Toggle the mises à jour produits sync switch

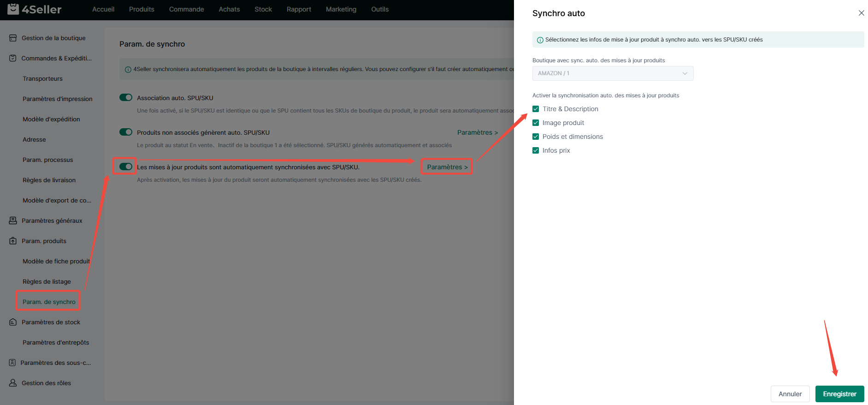126,167
